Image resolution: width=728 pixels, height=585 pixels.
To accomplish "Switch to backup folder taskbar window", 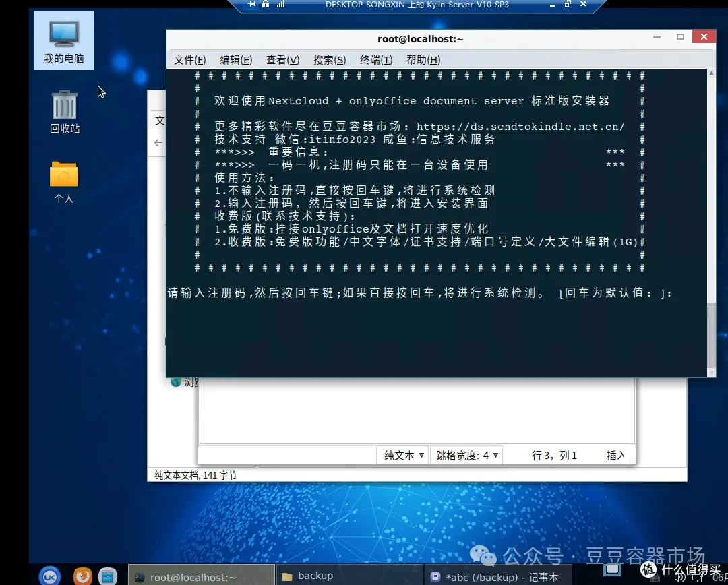I will (350, 576).
